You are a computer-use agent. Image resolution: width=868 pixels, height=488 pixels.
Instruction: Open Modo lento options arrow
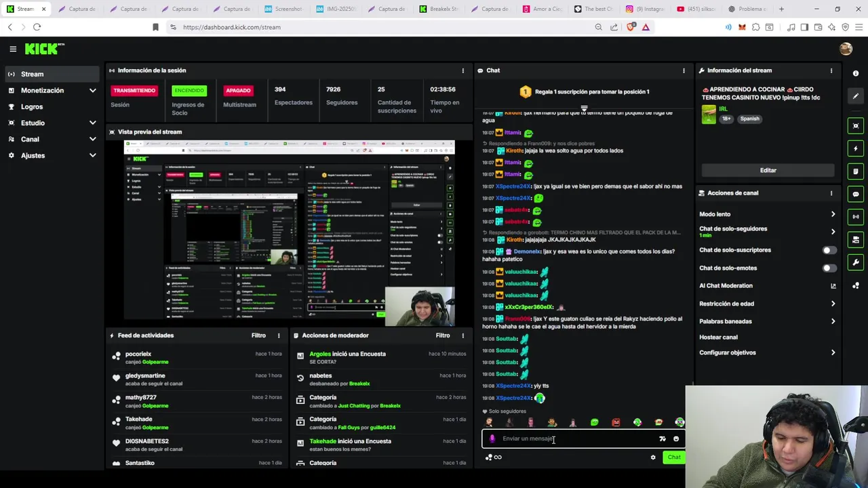click(833, 214)
